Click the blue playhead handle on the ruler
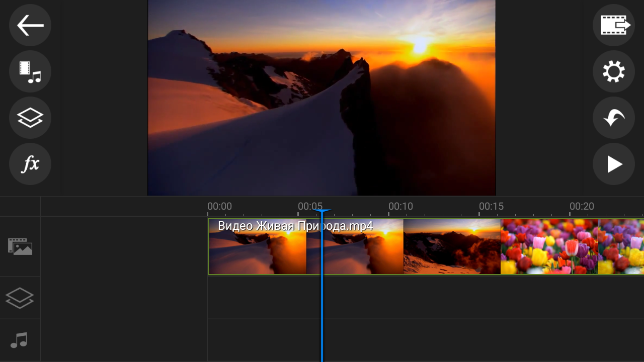 (x=321, y=211)
